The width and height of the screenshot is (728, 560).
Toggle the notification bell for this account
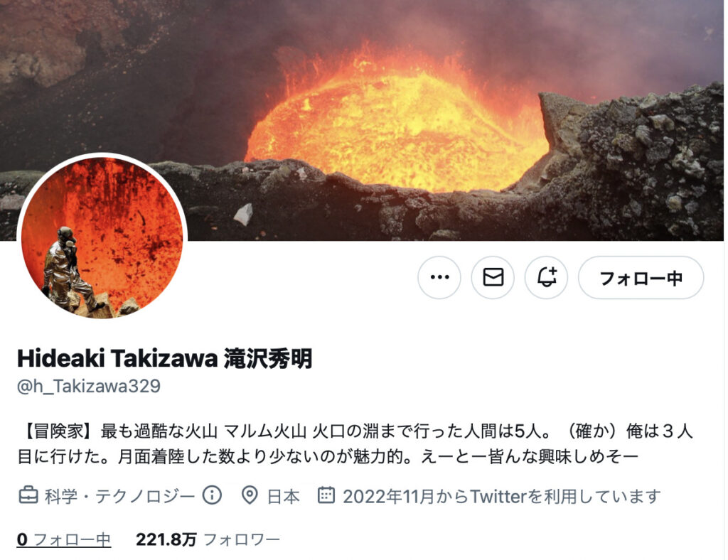[547, 277]
